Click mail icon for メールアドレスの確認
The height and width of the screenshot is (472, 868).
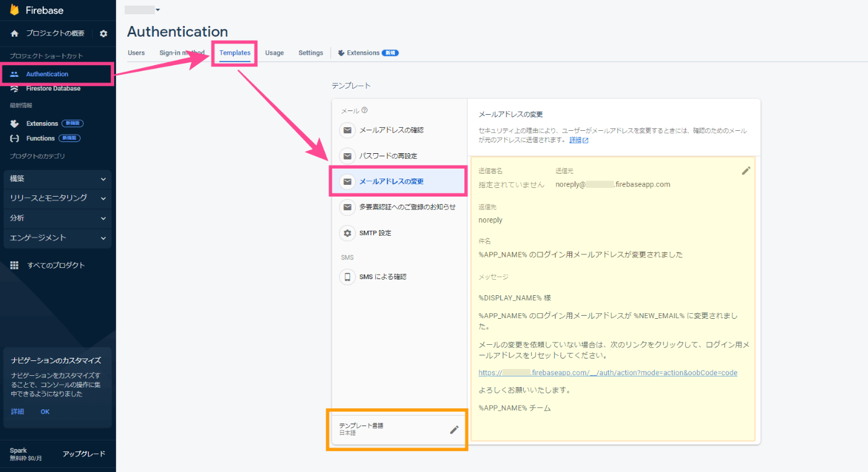(x=348, y=130)
